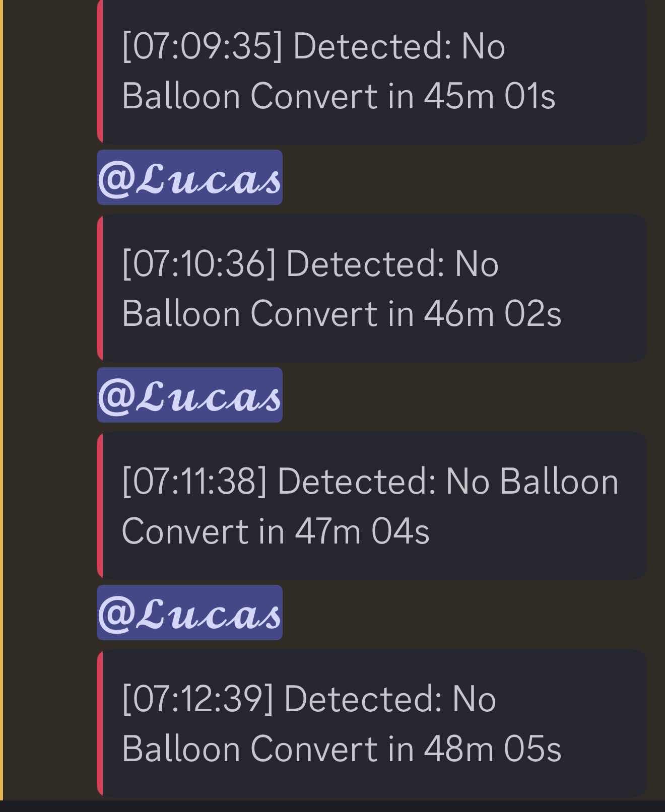Click "Detected: No Balloon" in the 07:11:38 embed
The image size is (665, 812).
[x=447, y=482]
